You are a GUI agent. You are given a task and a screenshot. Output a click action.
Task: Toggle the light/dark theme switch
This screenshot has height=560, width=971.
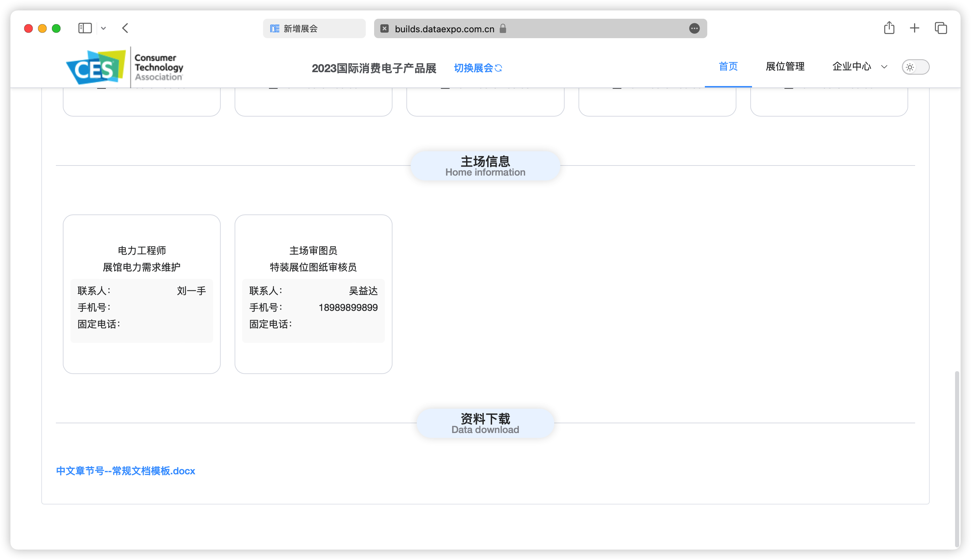click(915, 67)
